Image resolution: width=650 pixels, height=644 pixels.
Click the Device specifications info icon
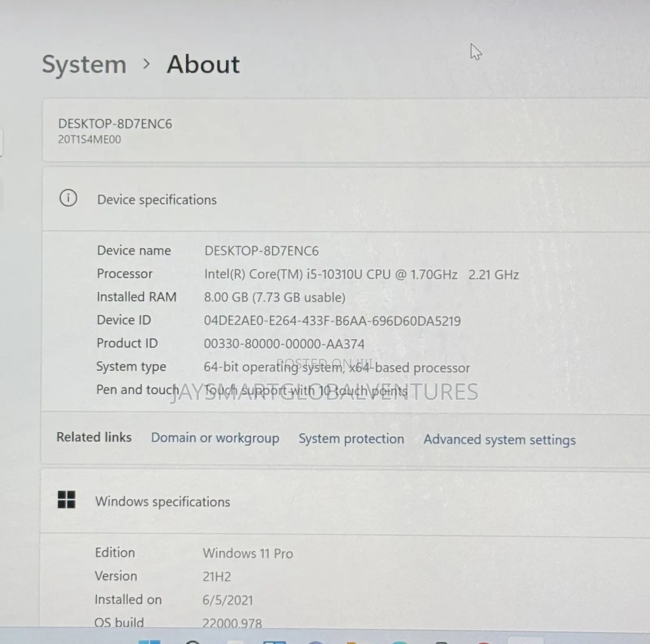click(68, 198)
